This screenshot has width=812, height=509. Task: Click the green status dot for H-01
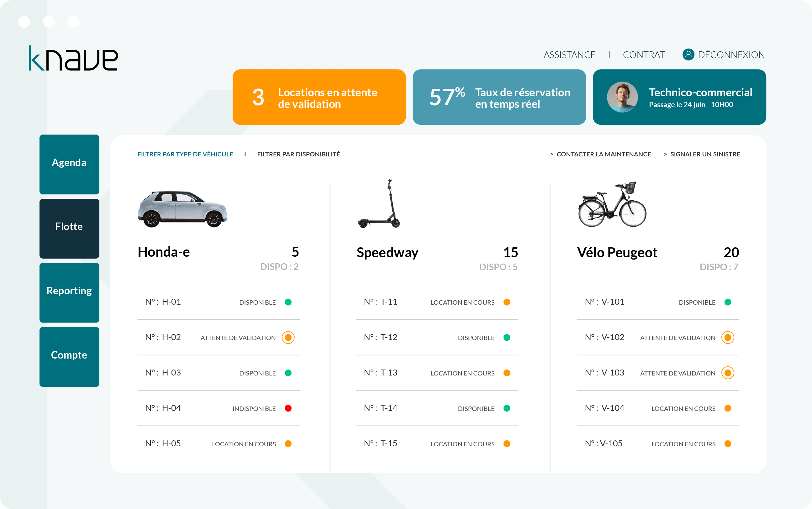tap(288, 302)
